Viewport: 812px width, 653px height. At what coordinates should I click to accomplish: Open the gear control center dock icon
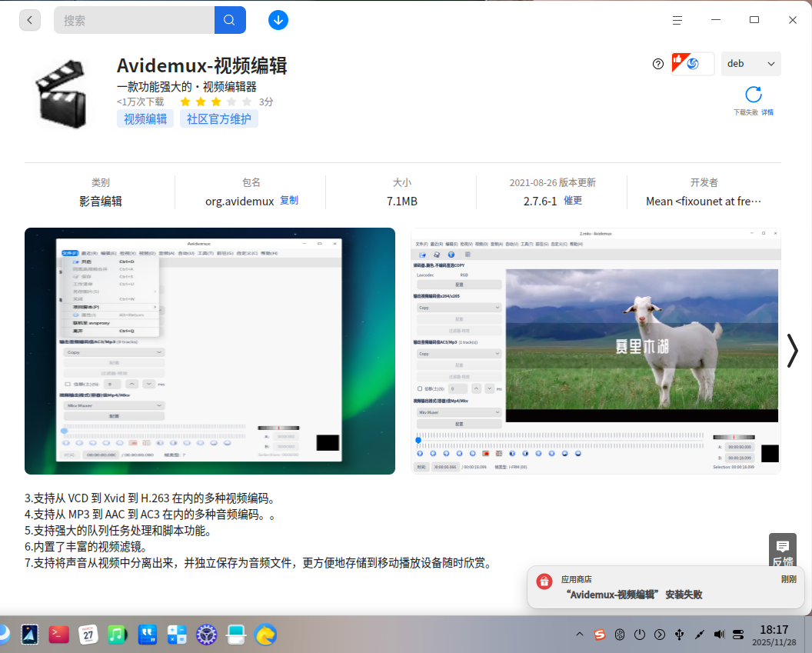click(206, 635)
